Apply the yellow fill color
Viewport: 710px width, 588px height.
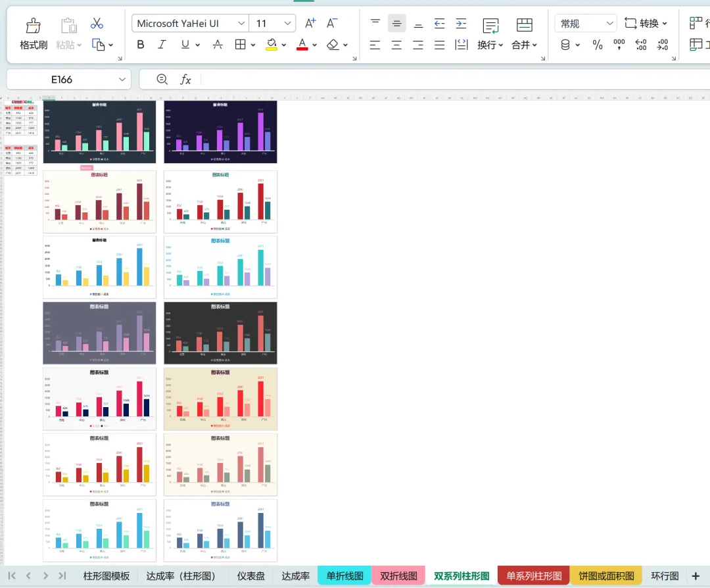[272, 44]
